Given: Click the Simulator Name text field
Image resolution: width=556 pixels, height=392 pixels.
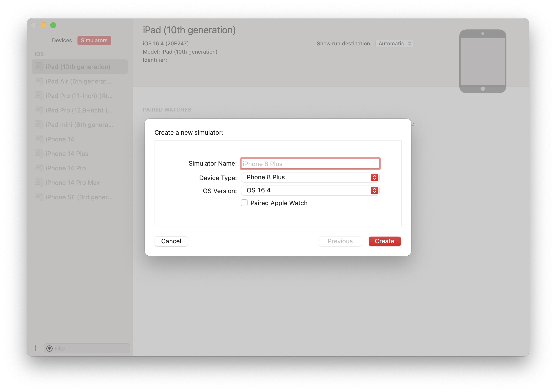Looking at the screenshot, I should pyautogui.click(x=310, y=164).
